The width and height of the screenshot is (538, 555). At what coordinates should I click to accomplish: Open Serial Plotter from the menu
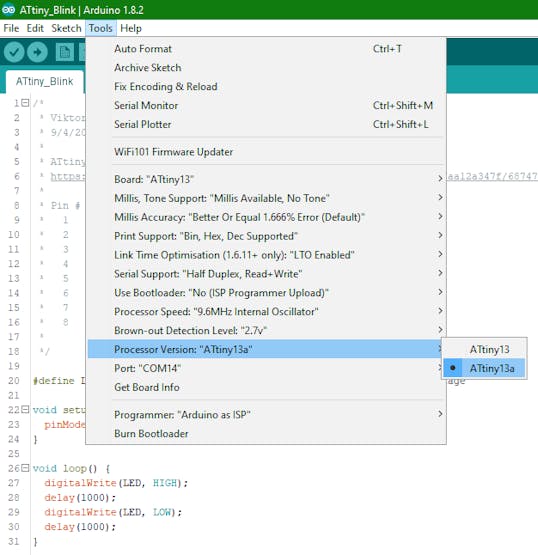click(267, 124)
